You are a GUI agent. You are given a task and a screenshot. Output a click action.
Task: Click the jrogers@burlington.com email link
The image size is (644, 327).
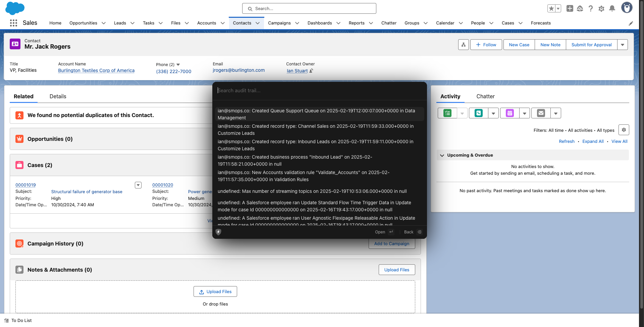[238, 70]
